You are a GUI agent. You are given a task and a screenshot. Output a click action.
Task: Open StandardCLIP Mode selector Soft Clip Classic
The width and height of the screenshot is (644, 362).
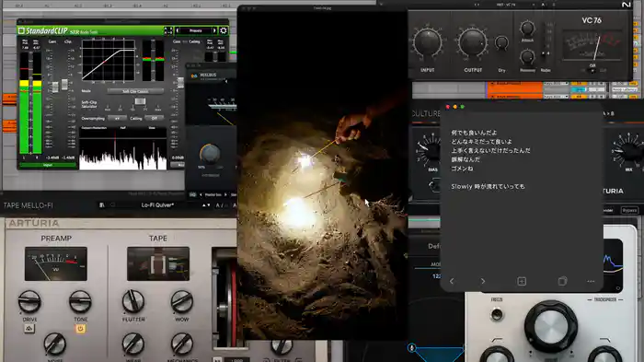point(135,91)
